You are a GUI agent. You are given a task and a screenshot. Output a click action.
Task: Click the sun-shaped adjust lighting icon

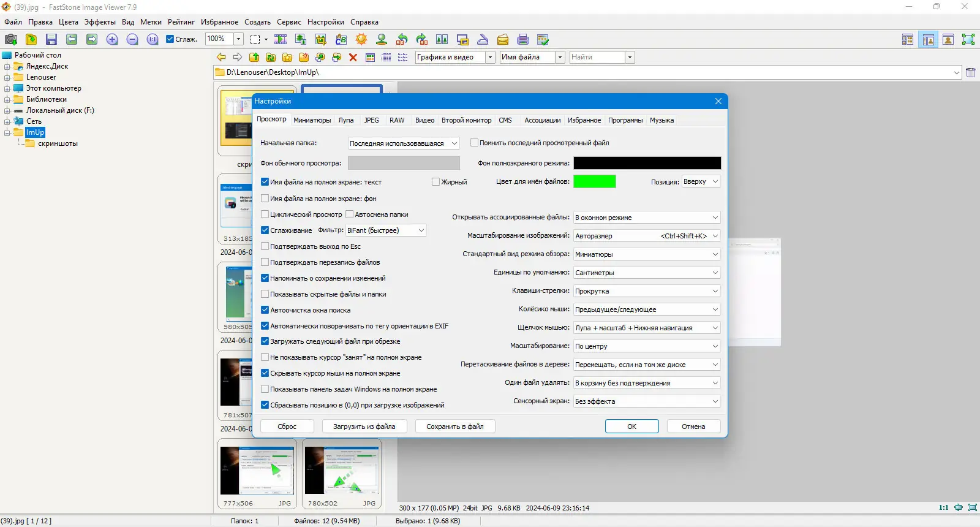click(361, 39)
